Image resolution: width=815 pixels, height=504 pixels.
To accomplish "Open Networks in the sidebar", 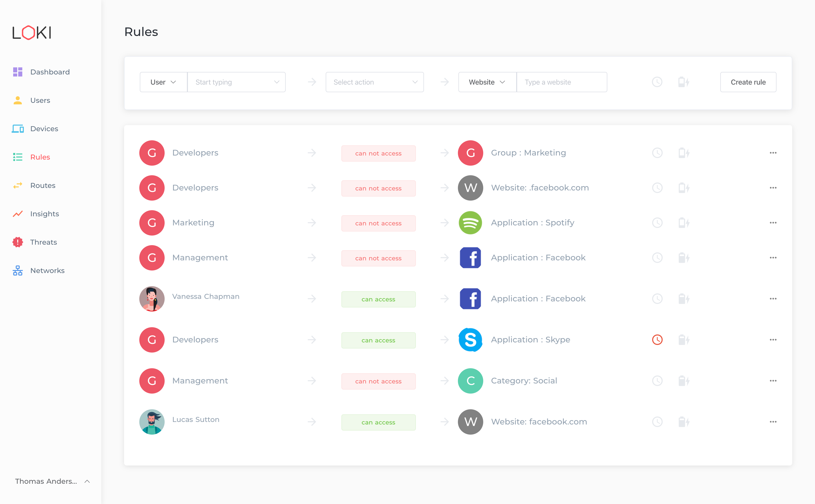I will (x=47, y=270).
